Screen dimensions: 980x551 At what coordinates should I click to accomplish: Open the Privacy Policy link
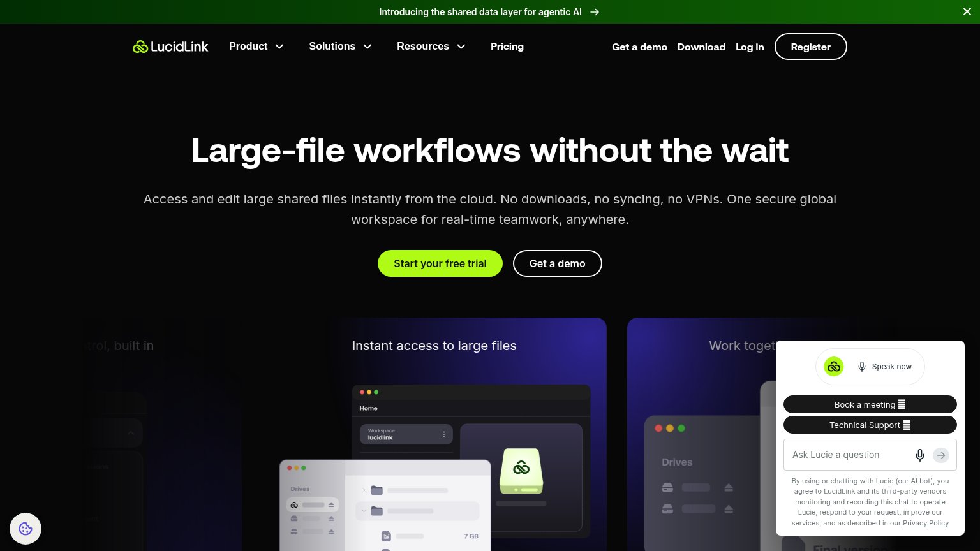926,523
